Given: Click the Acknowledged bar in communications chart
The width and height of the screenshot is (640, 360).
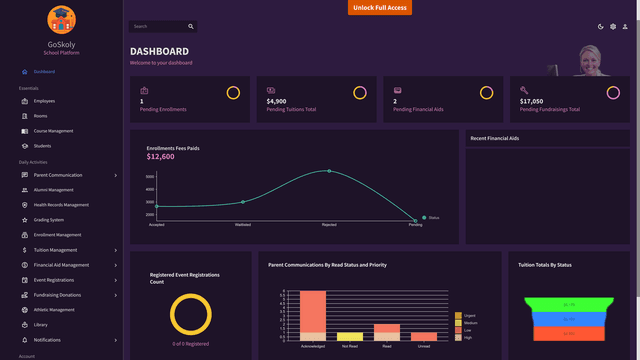Looking at the screenshot, I should 313,316.
